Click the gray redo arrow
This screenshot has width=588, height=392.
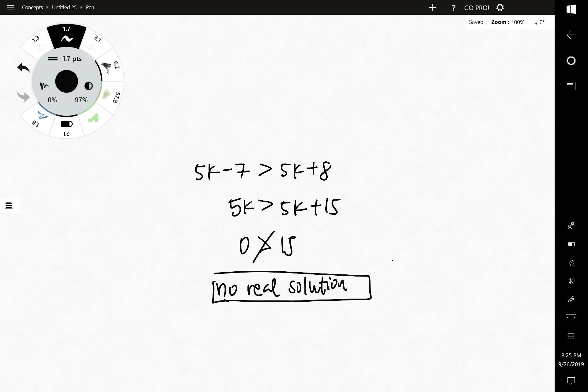point(23,96)
